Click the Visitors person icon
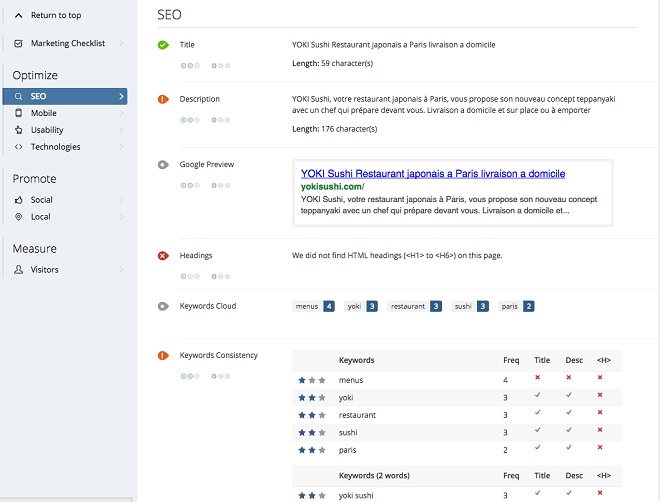Image resolution: width=660 pixels, height=502 pixels. (19, 269)
